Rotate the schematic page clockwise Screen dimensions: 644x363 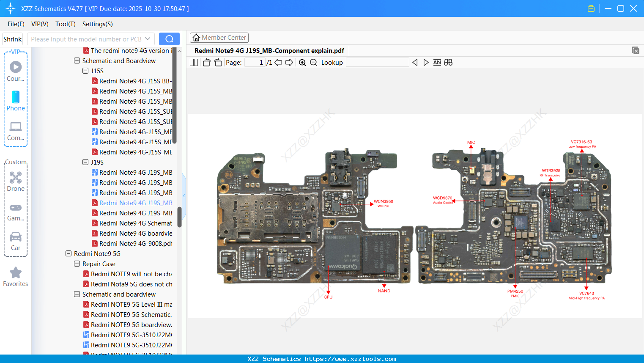click(218, 62)
